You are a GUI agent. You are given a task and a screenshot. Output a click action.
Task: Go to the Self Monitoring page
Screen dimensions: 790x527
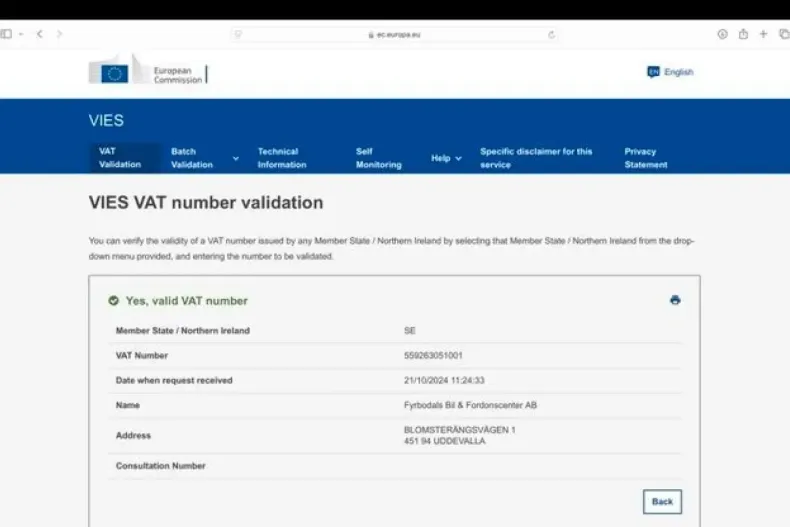pyautogui.click(x=378, y=158)
